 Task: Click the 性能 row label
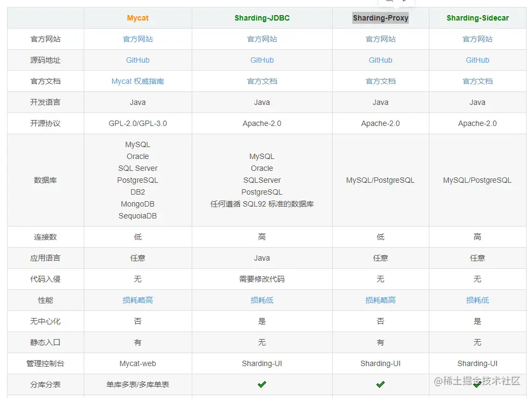[x=45, y=300]
